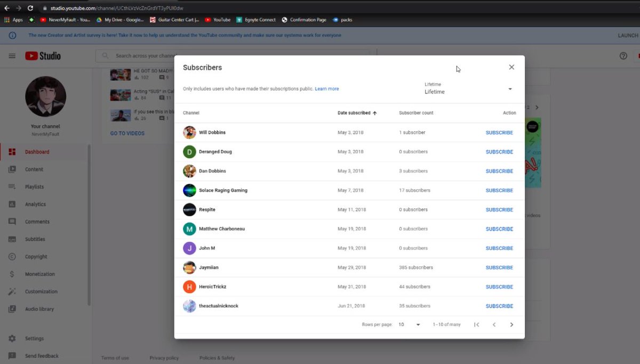Subscribe to theactualnicknock
The height and width of the screenshot is (364, 640).
tap(499, 306)
